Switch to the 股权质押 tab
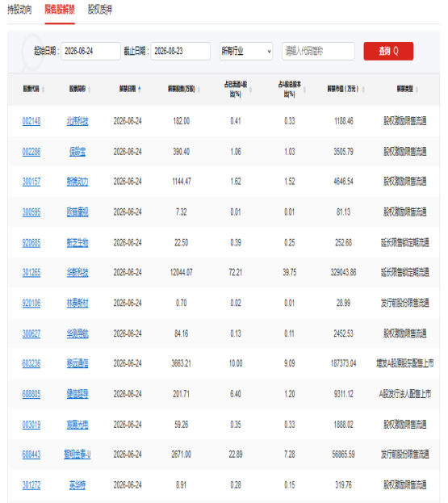Viewport: 448px width, 503px height. tap(100, 10)
